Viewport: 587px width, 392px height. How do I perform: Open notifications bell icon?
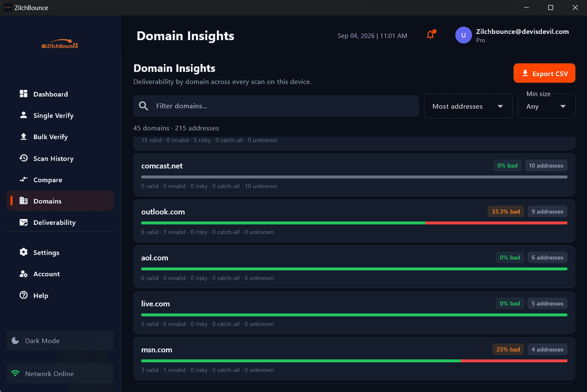coord(430,35)
